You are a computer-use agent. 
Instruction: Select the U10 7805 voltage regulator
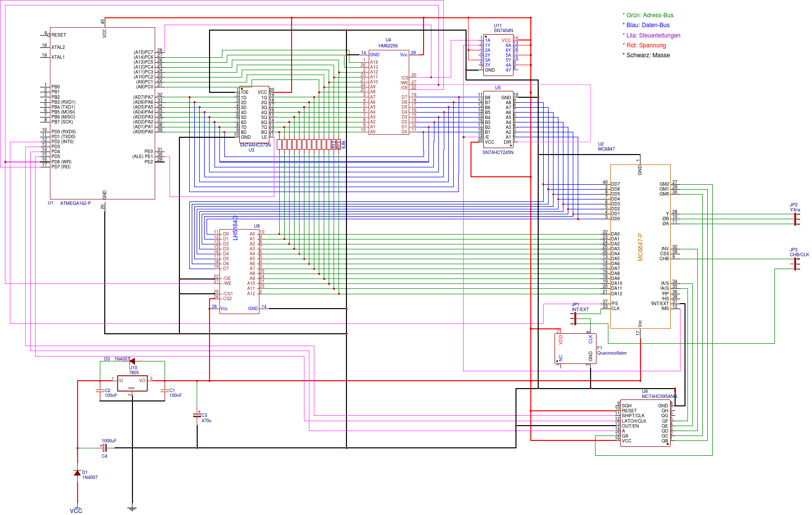pyautogui.click(x=132, y=383)
